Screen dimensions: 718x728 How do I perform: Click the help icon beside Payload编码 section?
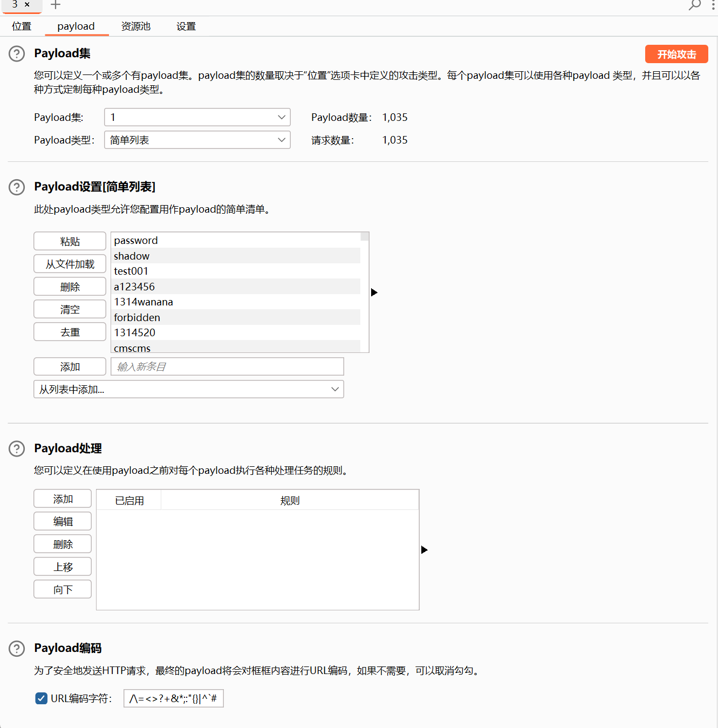16,649
